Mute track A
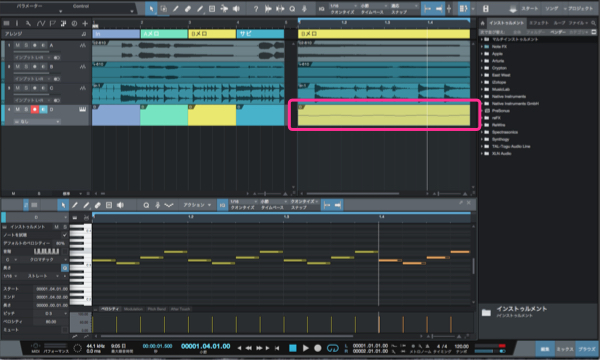600x360 pixels. (x=18, y=45)
